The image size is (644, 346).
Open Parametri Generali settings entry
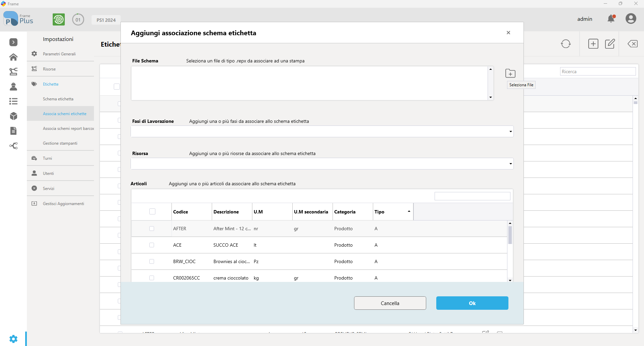tap(59, 54)
